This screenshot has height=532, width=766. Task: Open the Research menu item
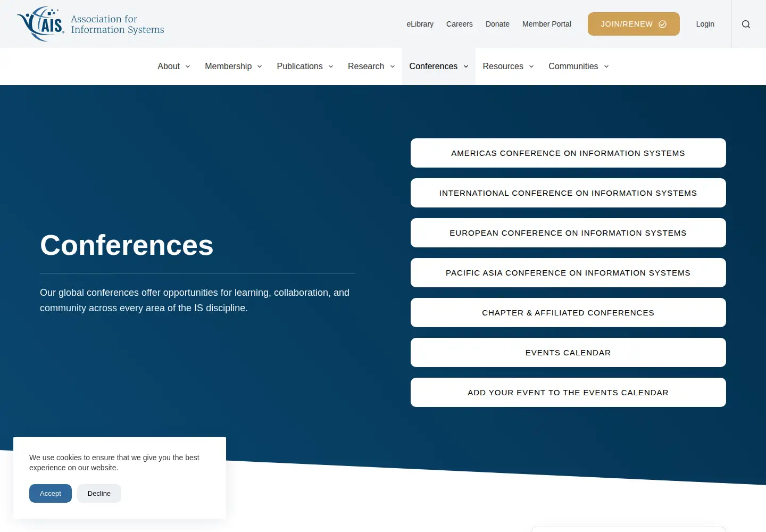tap(366, 66)
